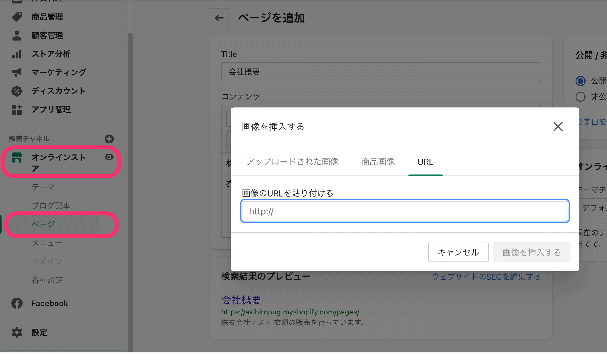This screenshot has height=364, width=607.
Task: Open Marketing megaphone icon
Action: 17,72
